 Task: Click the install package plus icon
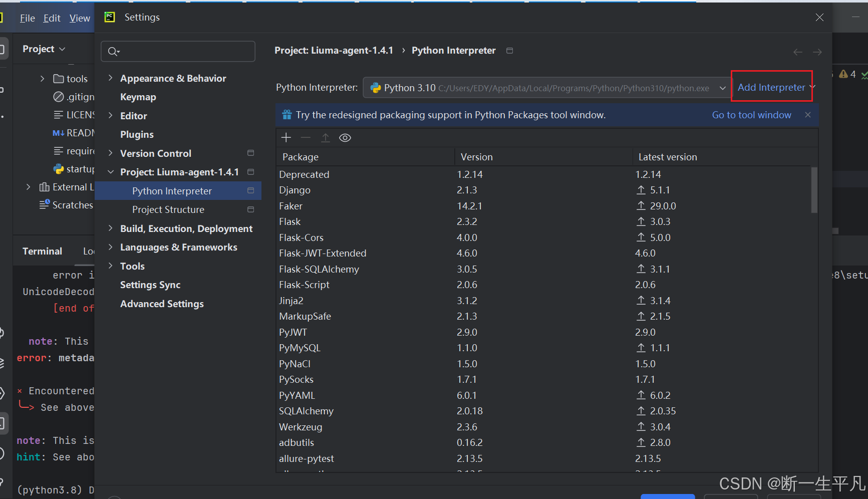coord(286,138)
